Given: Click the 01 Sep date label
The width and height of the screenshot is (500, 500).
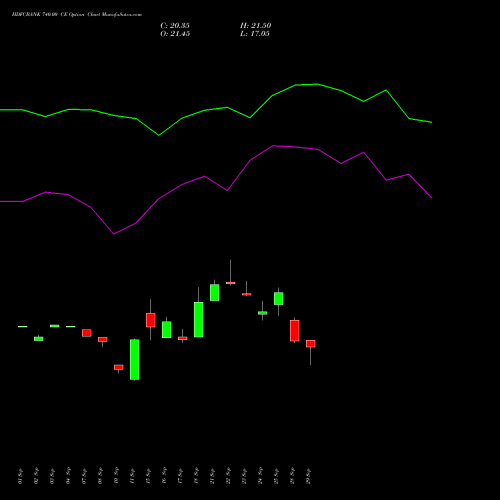Looking at the screenshot, I should pos(20,477).
